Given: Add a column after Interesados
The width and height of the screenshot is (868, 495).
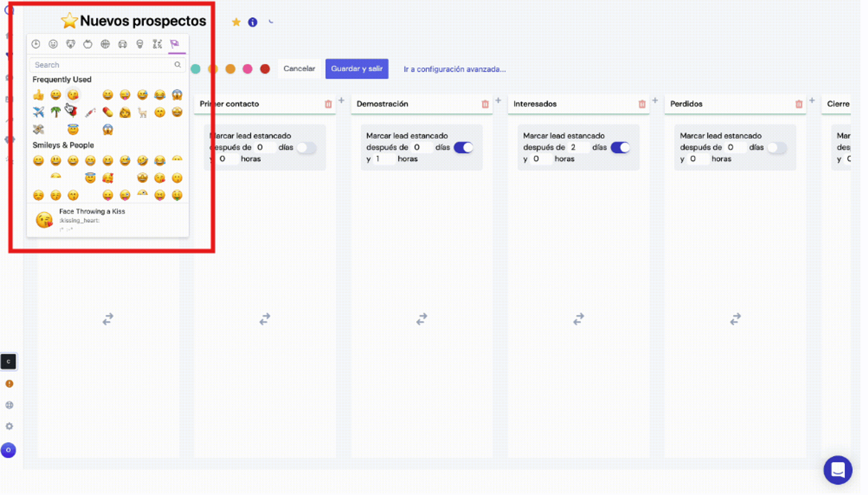Looking at the screenshot, I should 655,100.
